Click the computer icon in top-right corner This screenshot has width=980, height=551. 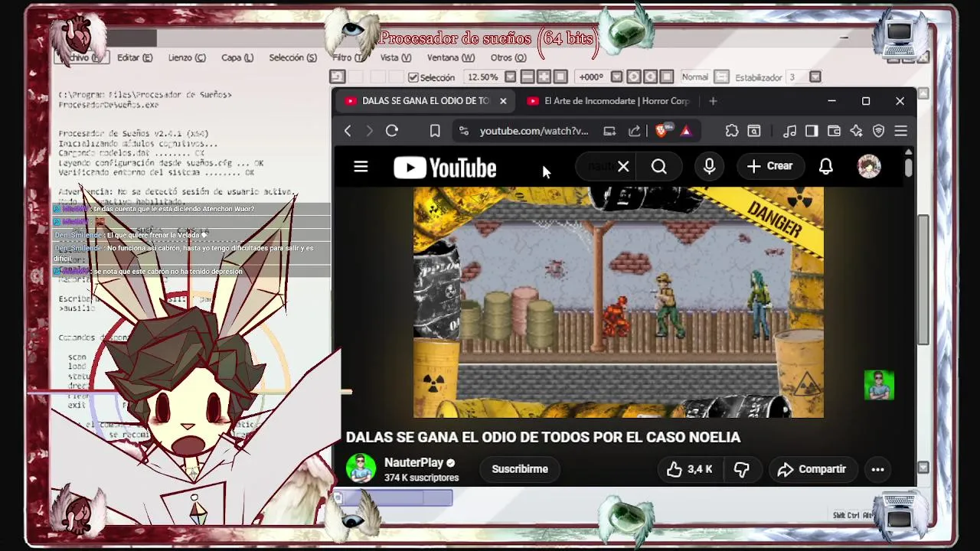tap(900, 37)
